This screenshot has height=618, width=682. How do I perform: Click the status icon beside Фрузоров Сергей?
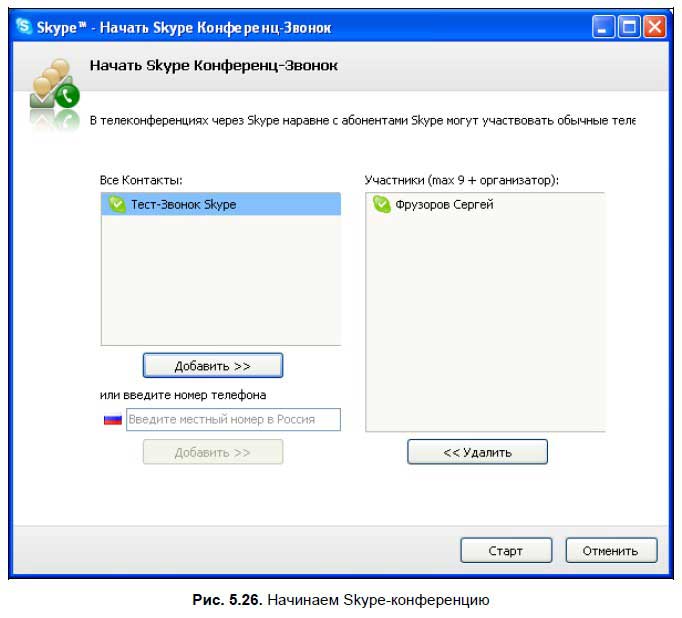click(381, 204)
